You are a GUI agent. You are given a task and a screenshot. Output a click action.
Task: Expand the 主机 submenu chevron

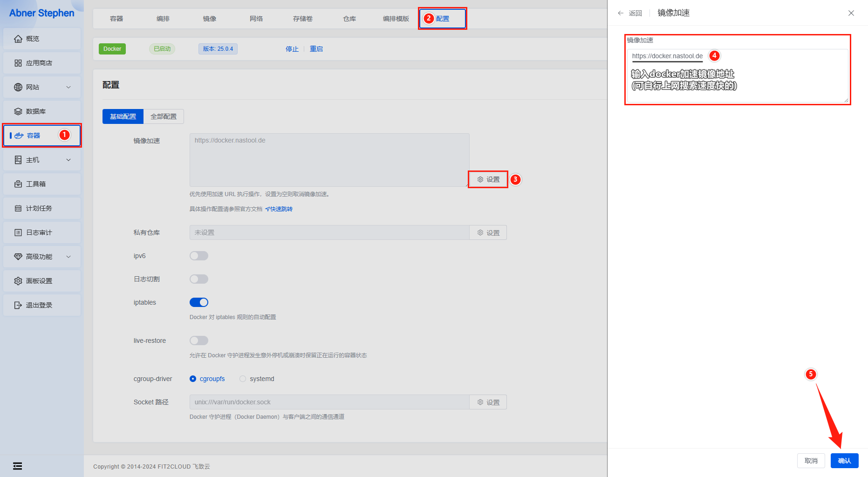[68, 160]
